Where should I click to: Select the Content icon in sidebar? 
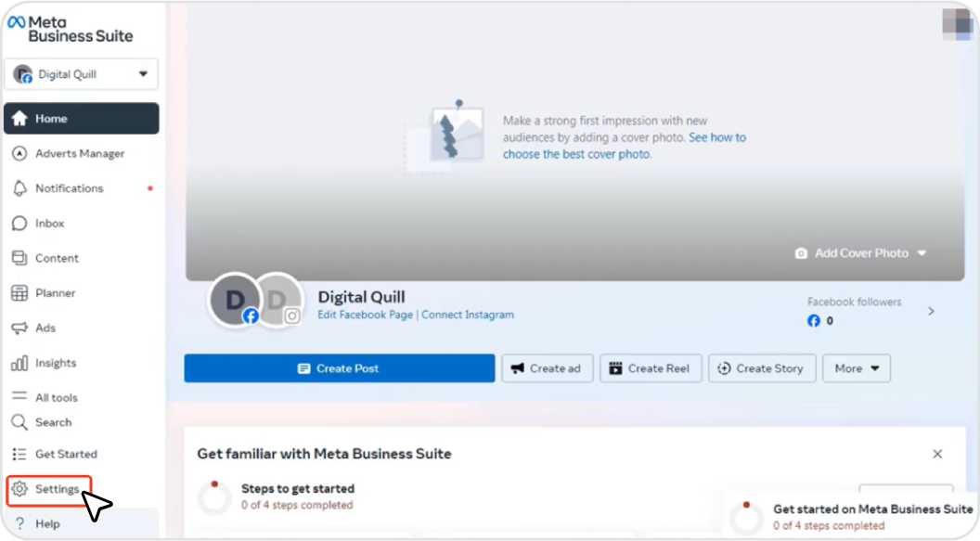pyautogui.click(x=19, y=258)
